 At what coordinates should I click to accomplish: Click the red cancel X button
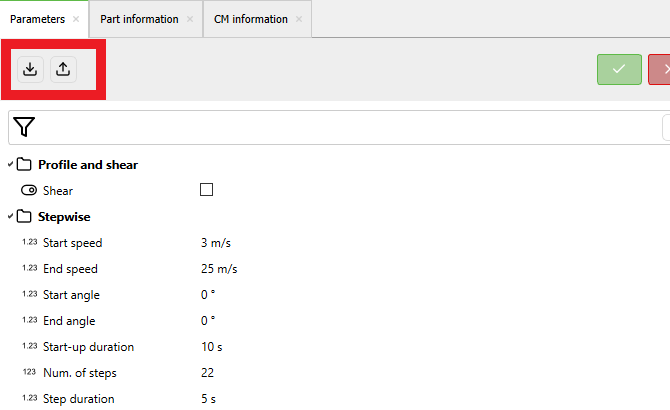662,69
